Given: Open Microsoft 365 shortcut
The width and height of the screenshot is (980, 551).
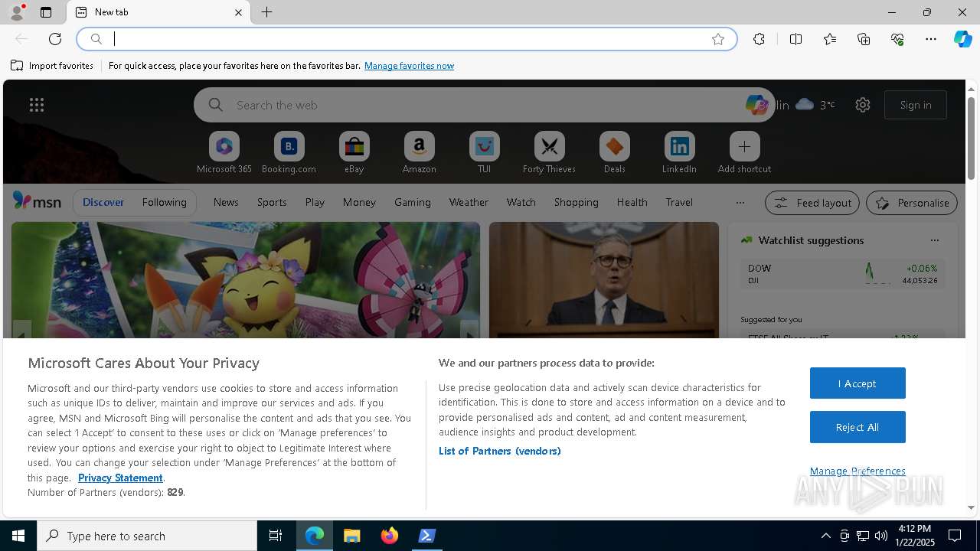Looking at the screenshot, I should (224, 153).
